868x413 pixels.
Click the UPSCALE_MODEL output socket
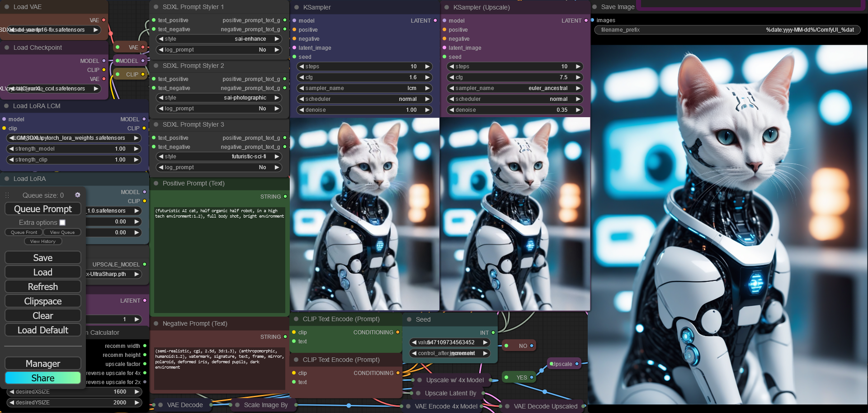pos(145,264)
